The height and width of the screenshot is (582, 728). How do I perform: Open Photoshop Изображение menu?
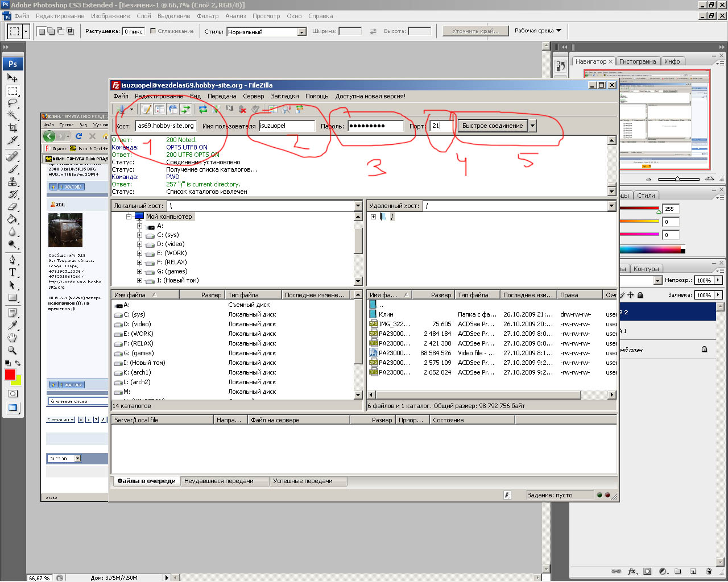(x=110, y=16)
